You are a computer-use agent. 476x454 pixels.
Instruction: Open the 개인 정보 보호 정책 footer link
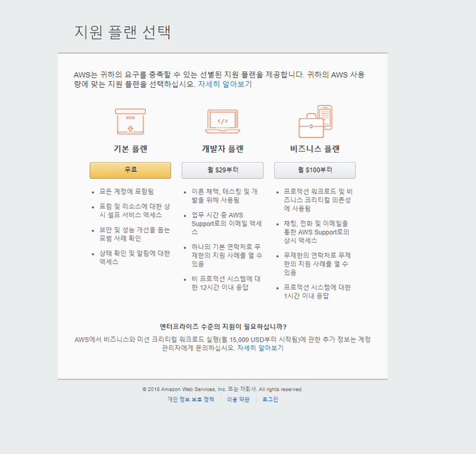point(190,400)
